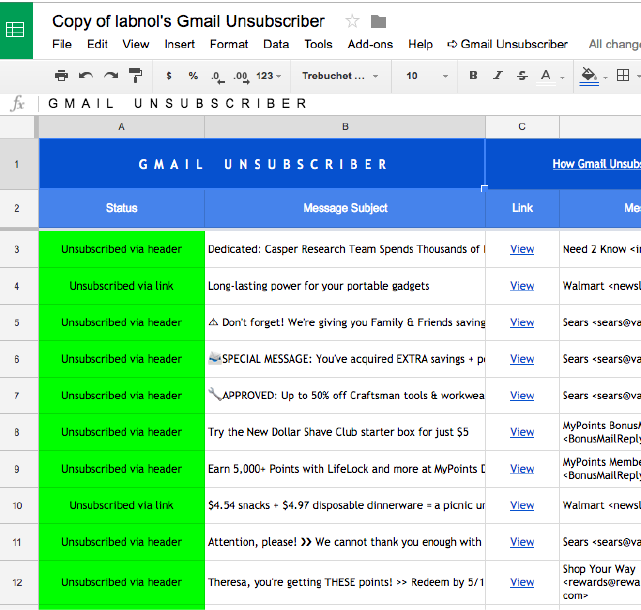Format as currency with dollar icon
Viewport: 641px width, 610px height.
click(x=169, y=76)
